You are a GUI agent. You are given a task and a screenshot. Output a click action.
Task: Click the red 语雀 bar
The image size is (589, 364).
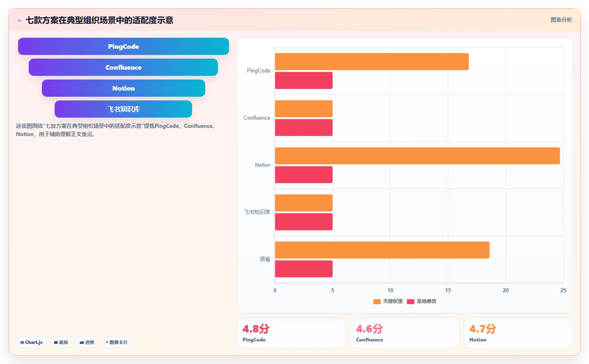[x=304, y=269]
